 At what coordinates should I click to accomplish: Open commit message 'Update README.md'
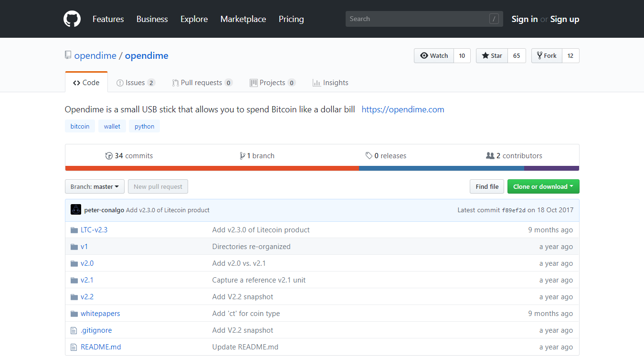click(x=245, y=347)
